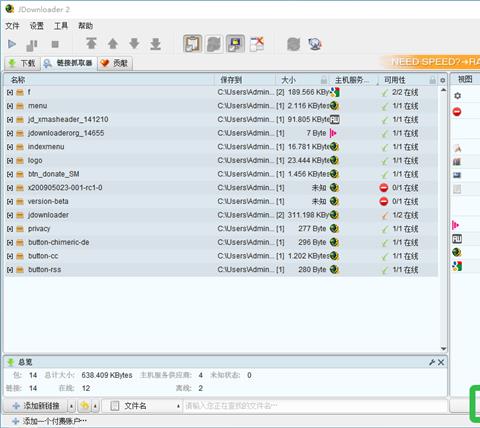Click the offline error icon for version-beta
The height and width of the screenshot is (428, 480).
click(384, 202)
